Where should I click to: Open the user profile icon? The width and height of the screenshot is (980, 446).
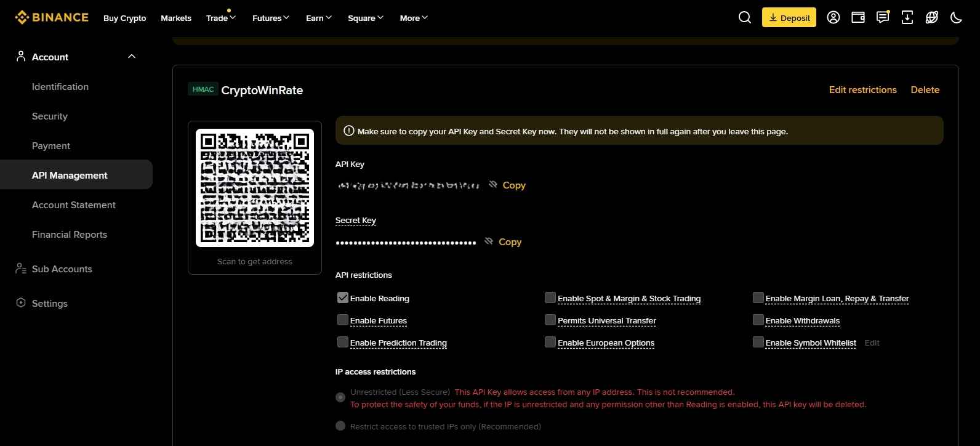[x=833, y=17]
